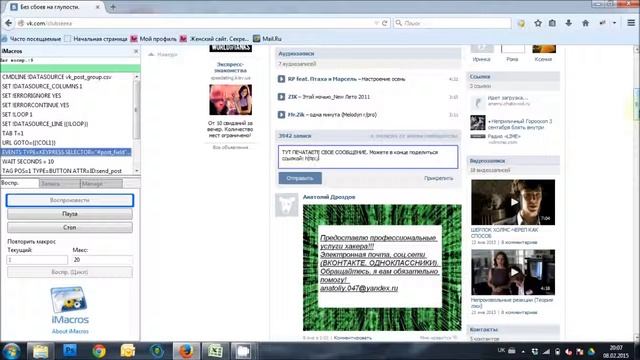Open Firefox hamburger menu

click(631, 23)
